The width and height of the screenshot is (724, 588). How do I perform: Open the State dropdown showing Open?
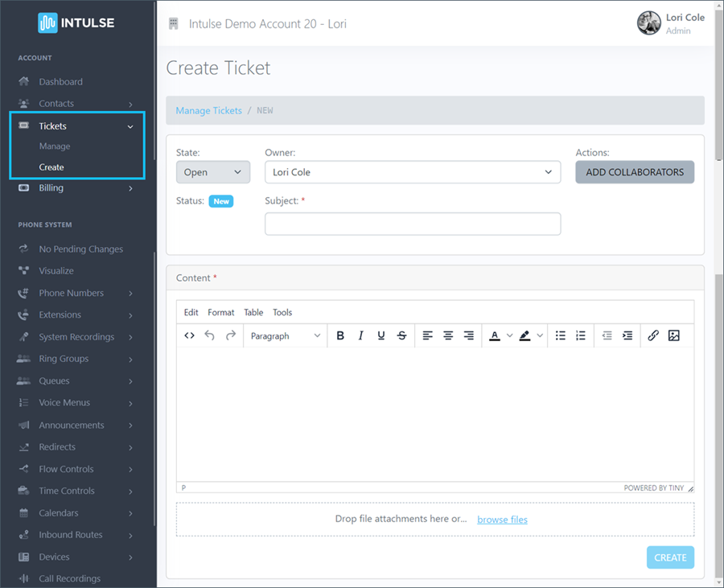pos(212,172)
